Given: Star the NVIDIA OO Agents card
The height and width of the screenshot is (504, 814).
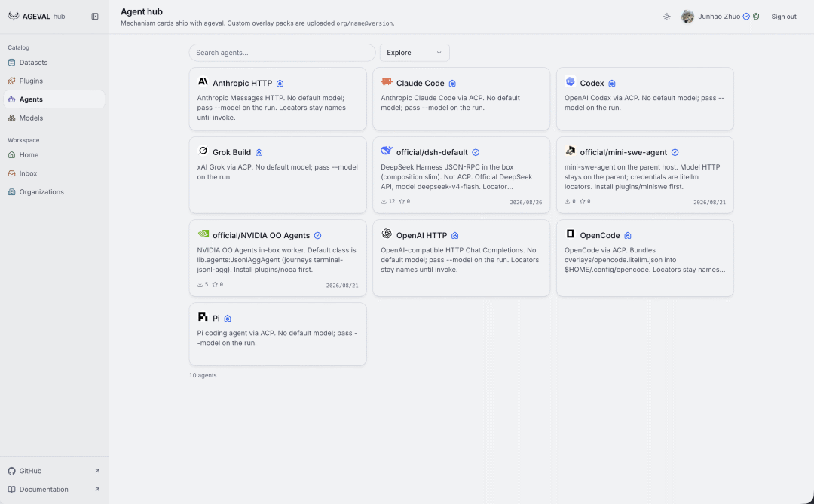Looking at the screenshot, I should 218,285.
